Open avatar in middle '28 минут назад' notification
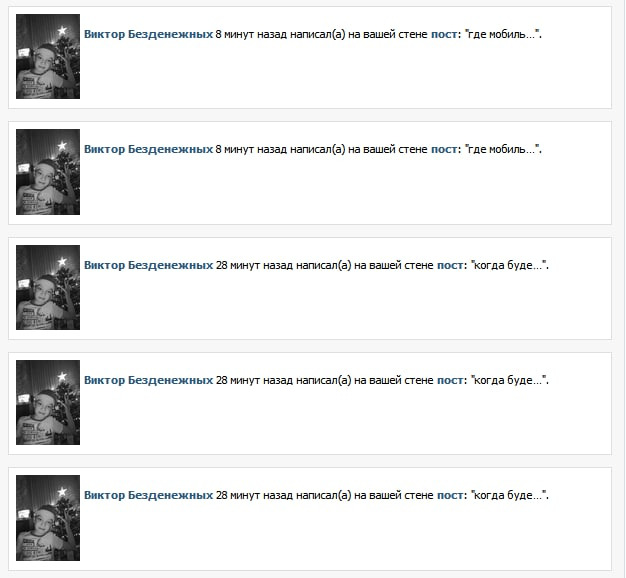Image resolution: width=626 pixels, height=578 pixels. pyautogui.click(x=48, y=402)
